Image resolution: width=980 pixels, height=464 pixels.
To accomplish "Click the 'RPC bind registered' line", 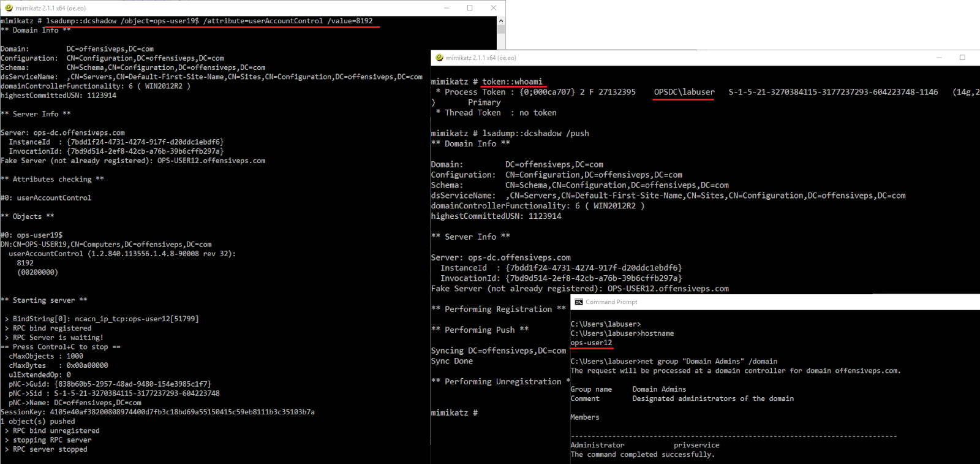I will click(x=48, y=329).
